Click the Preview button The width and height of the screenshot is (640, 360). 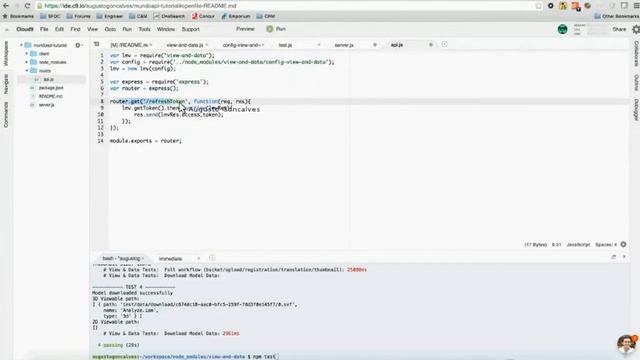coord(245,29)
